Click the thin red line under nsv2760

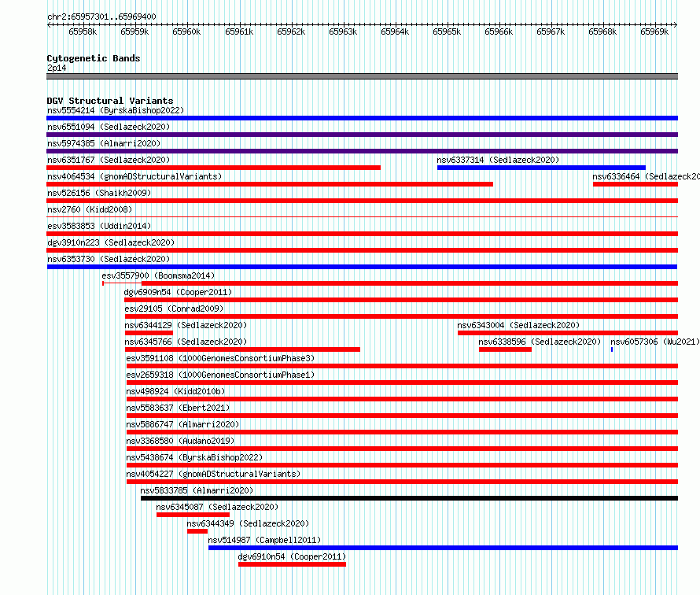pyautogui.click(x=362, y=217)
